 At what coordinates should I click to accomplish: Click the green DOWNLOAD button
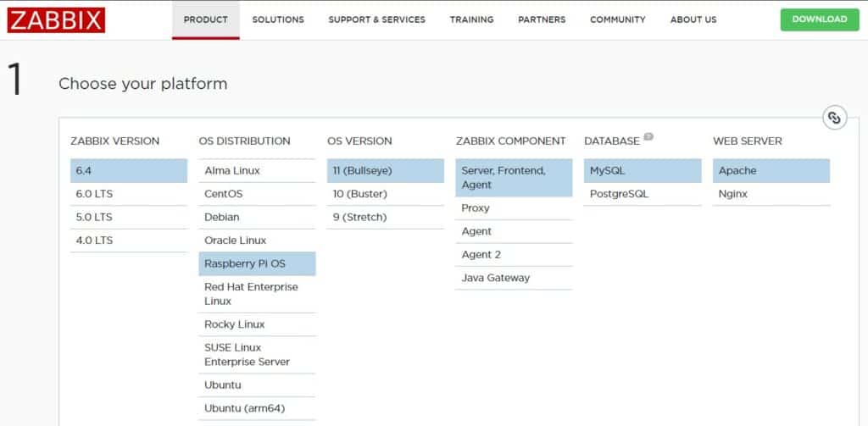pyautogui.click(x=820, y=19)
